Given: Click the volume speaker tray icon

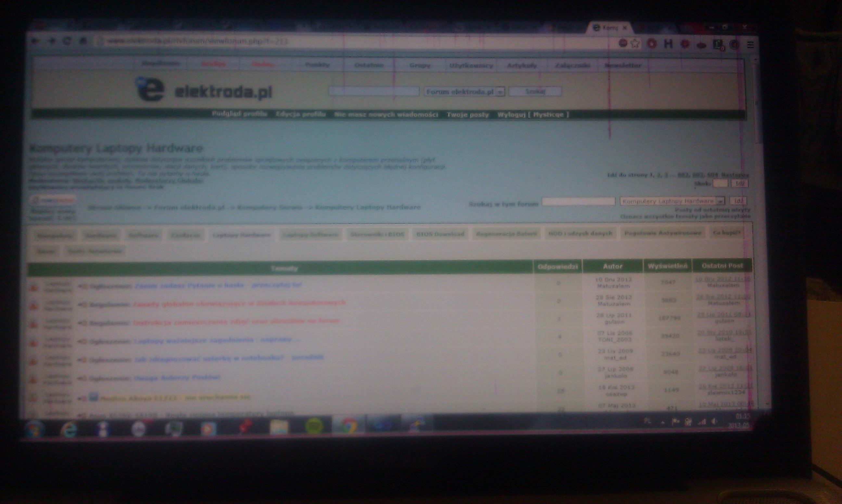Looking at the screenshot, I should click(x=714, y=422).
